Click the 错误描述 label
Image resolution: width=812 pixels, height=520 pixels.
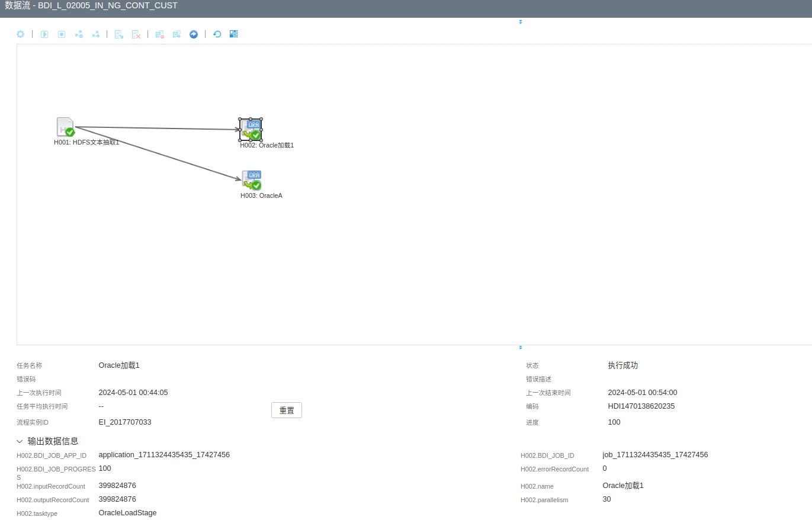pyautogui.click(x=538, y=380)
